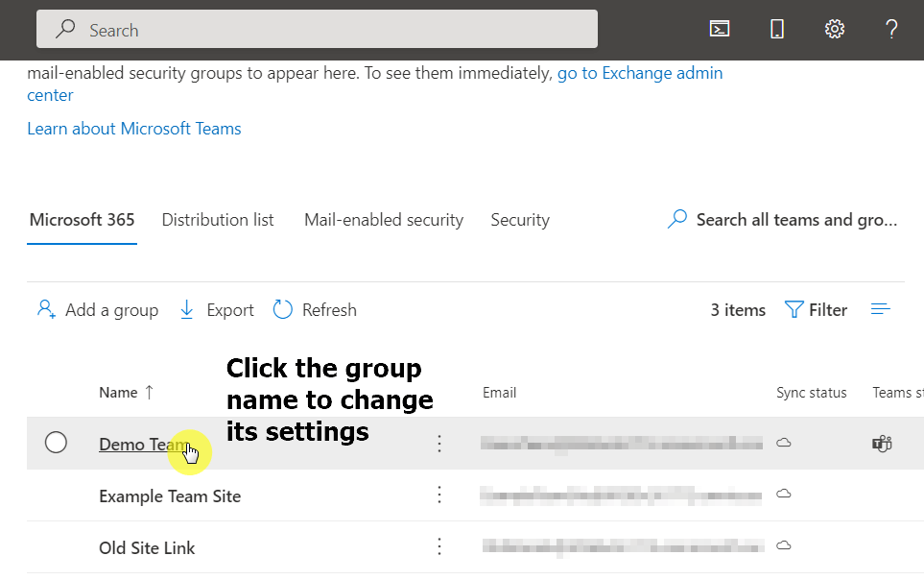Image resolution: width=924 pixels, height=580 pixels.
Task: Switch to the Mail-enabled security tab
Action: pyautogui.click(x=384, y=220)
